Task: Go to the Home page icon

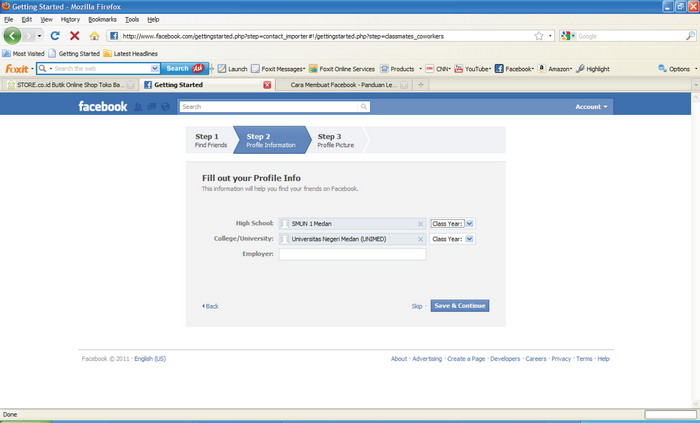Action: point(94,36)
